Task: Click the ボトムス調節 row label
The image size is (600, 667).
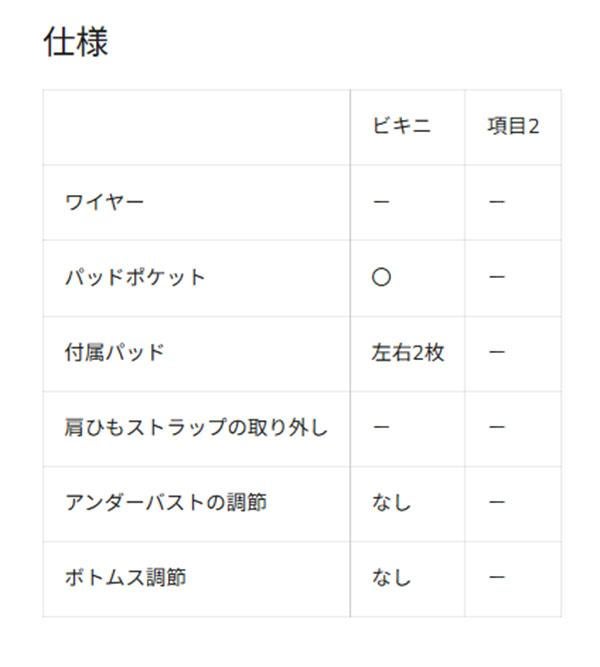Action: pyautogui.click(x=125, y=578)
